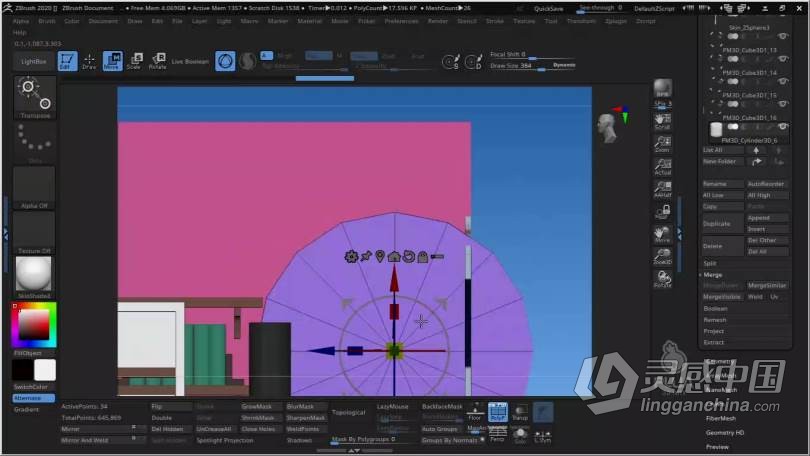Click the gizmo home reset icon
This screenshot has height=456, width=810.
pos(394,256)
